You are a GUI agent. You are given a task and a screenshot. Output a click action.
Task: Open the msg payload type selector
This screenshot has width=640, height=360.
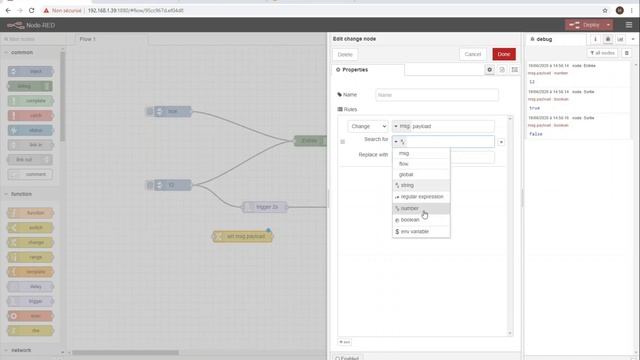tap(401, 127)
